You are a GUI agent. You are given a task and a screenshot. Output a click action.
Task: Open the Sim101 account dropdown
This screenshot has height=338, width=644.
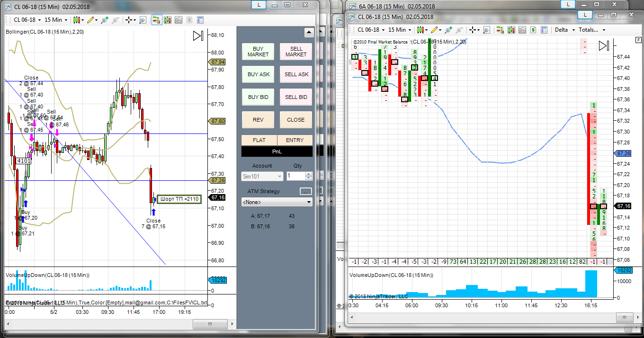(262, 176)
